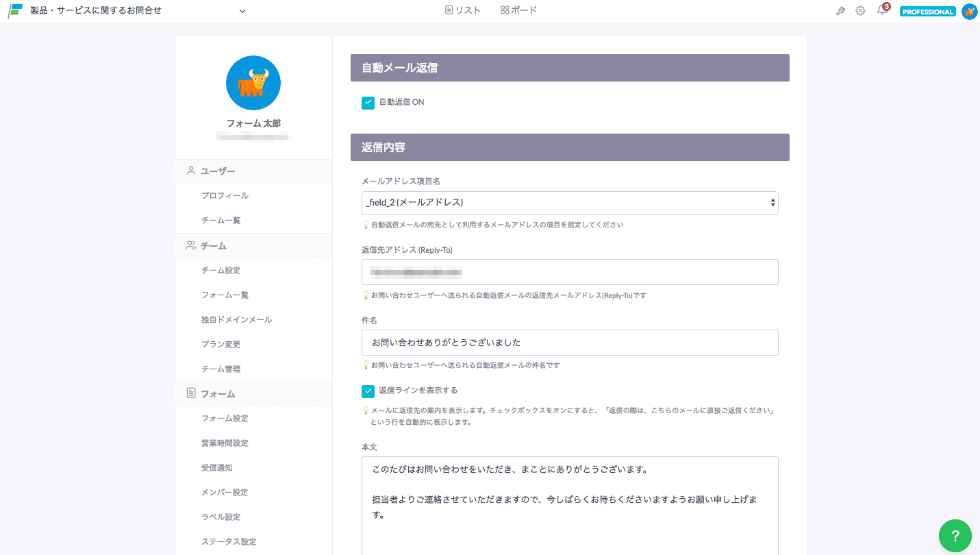The height and width of the screenshot is (555, 980).
Task: Switch to the リスト view tab
Action: coord(463,10)
